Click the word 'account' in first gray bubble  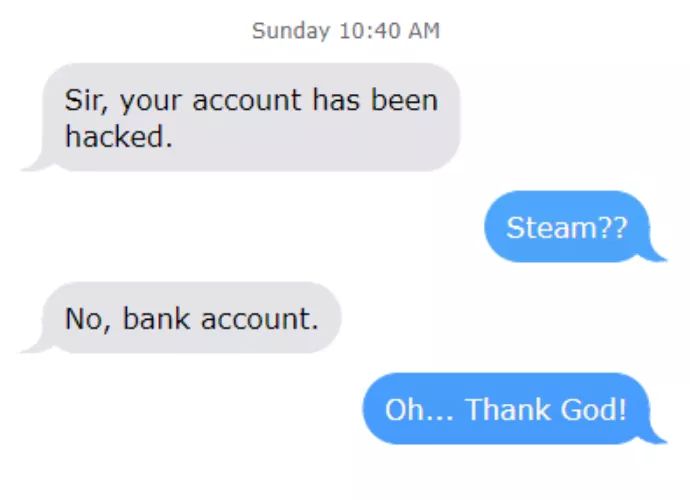click(247, 100)
